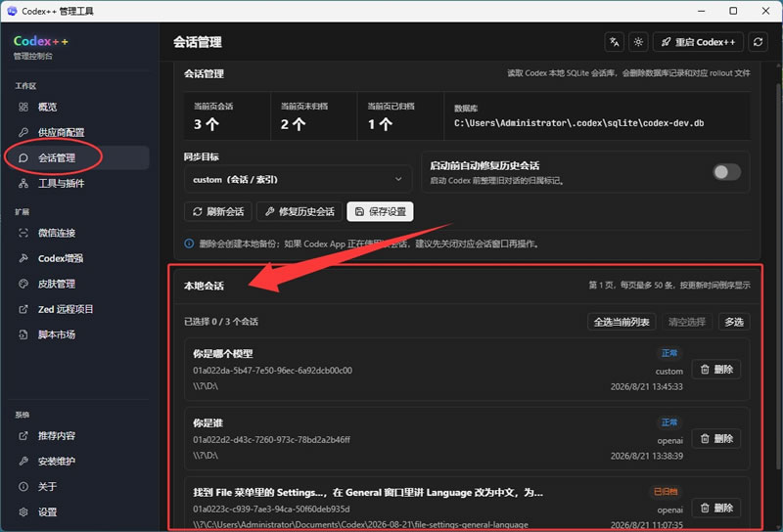The image size is (783, 532).
Task: Click the 脚本市场 script icon
Action: coord(23,334)
